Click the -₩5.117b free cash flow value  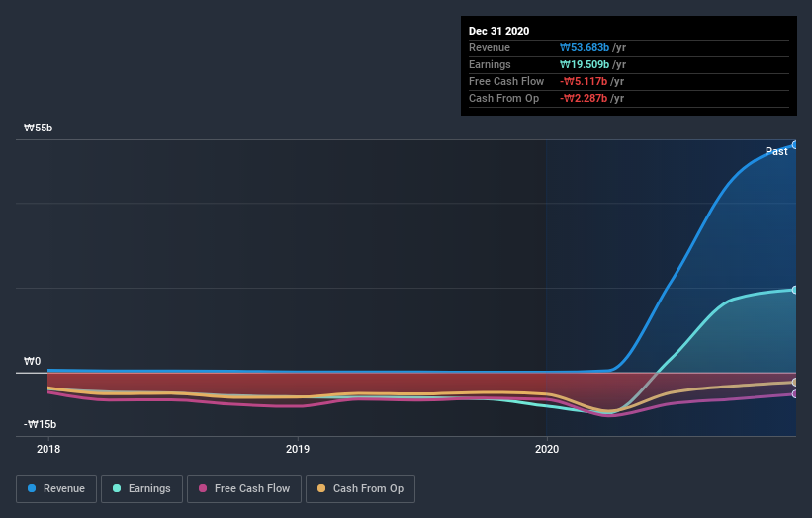click(x=584, y=82)
